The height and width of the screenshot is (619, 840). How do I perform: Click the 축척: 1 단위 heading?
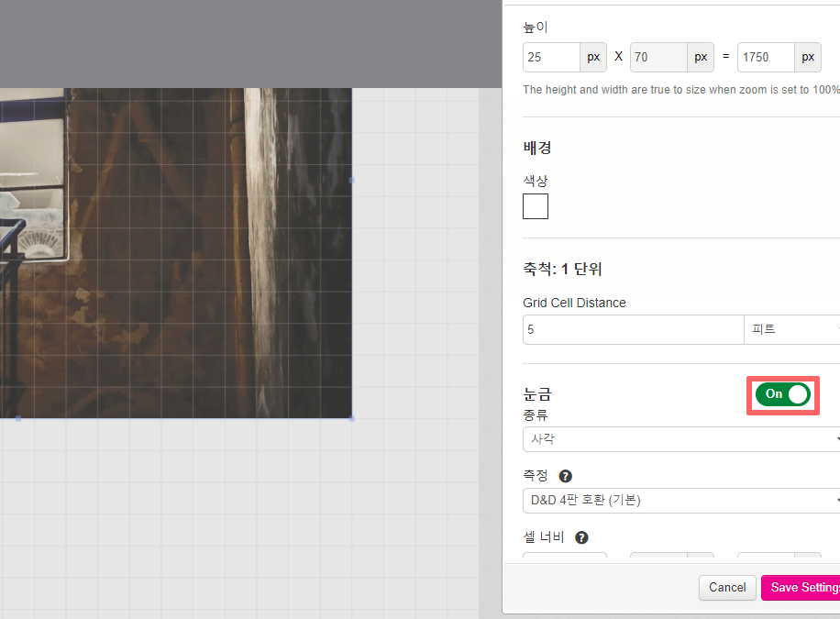coord(562,269)
